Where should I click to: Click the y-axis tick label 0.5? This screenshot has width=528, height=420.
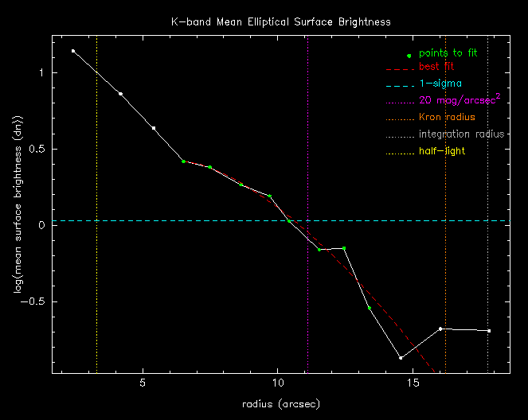coord(37,149)
